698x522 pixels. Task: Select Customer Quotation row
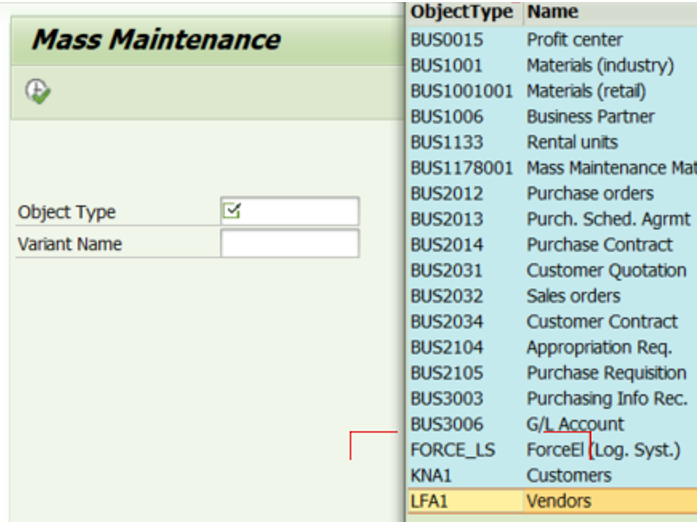click(x=606, y=270)
